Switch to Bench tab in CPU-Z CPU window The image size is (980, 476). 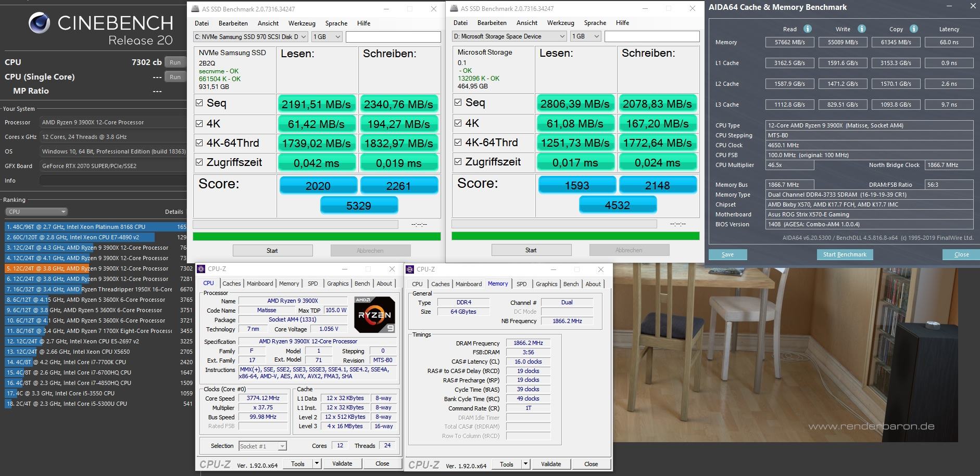click(x=362, y=284)
